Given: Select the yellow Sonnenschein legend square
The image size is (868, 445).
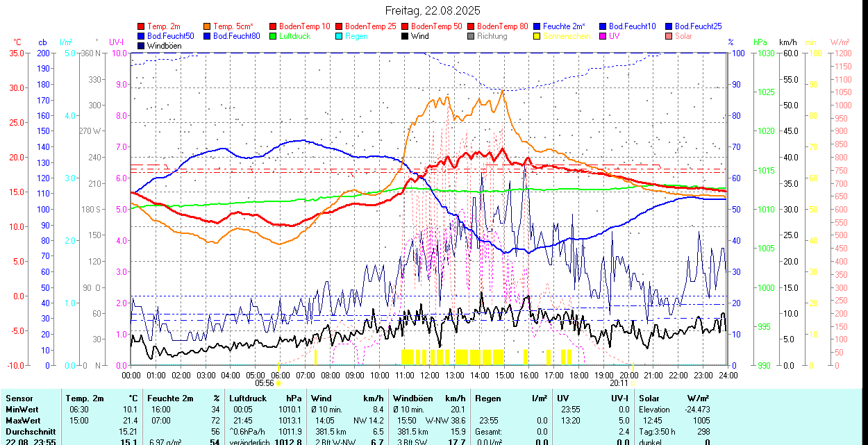Looking at the screenshot, I should (537, 36).
